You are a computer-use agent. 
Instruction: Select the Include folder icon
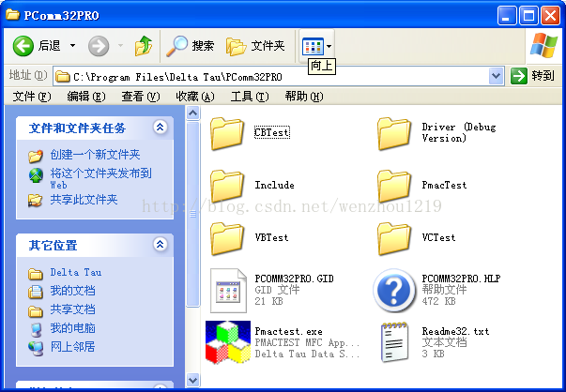point(227,186)
